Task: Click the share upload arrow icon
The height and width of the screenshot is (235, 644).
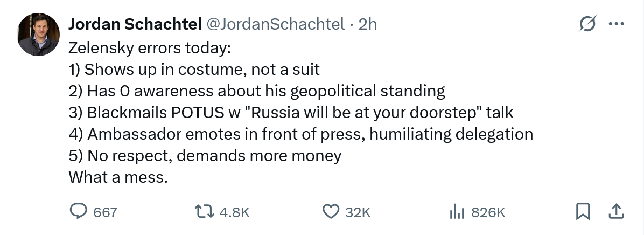Action: click(x=614, y=212)
